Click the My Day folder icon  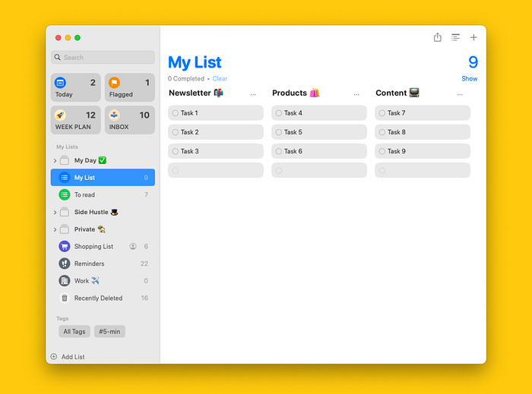[64, 160]
